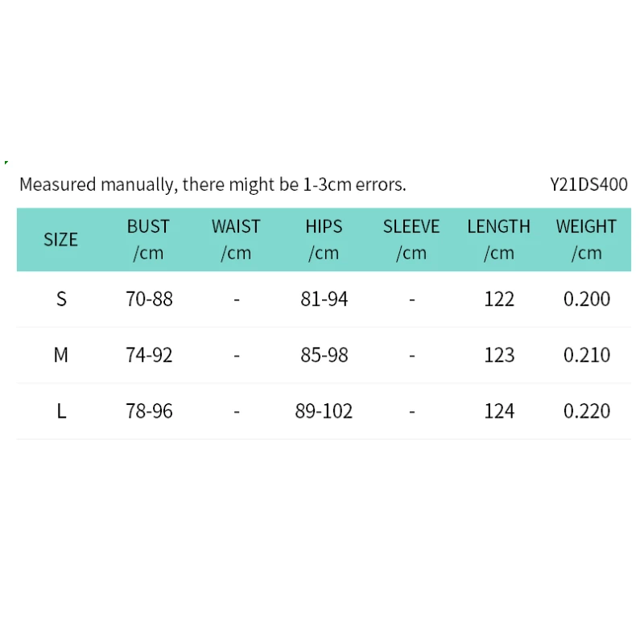Click the HIPS /cm column header
Screen dimensions: 644x644
(x=324, y=239)
